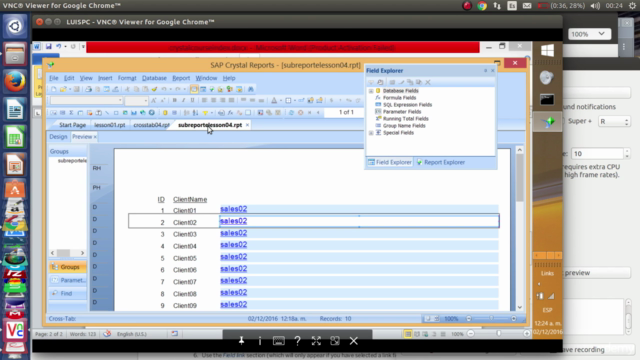Disconnect VNC session with X icon

pos(353,341)
